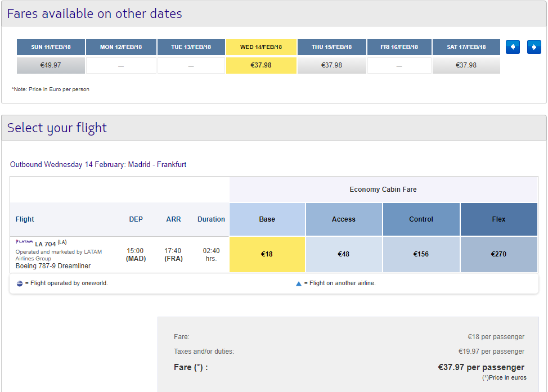Click the Flex fare column header

pyautogui.click(x=498, y=219)
